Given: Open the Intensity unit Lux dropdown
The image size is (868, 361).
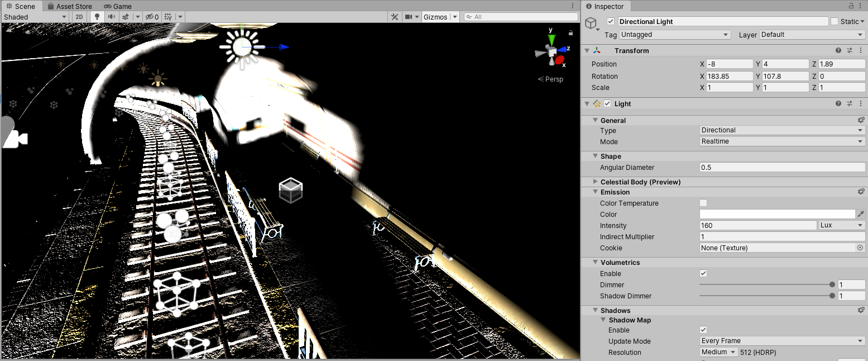Looking at the screenshot, I should [842, 225].
